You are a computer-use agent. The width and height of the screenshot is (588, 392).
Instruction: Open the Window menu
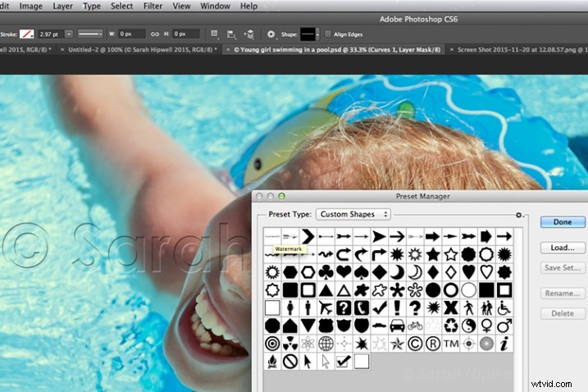point(215,6)
